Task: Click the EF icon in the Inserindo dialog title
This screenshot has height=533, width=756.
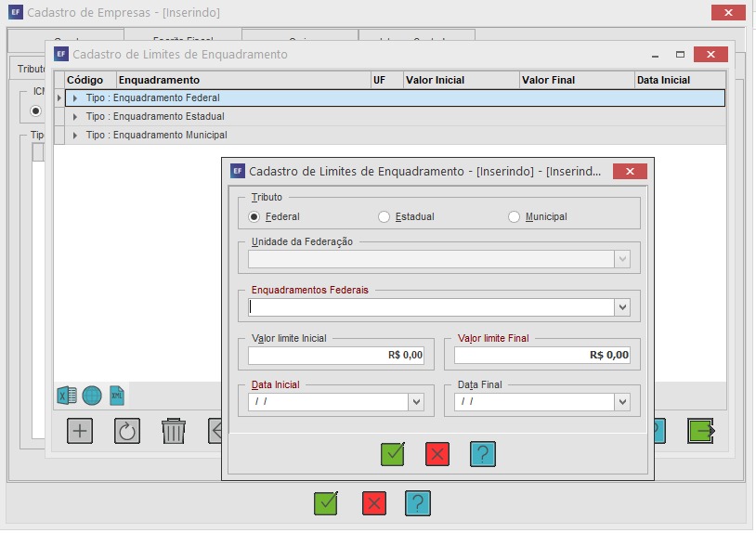Action: pos(237,171)
